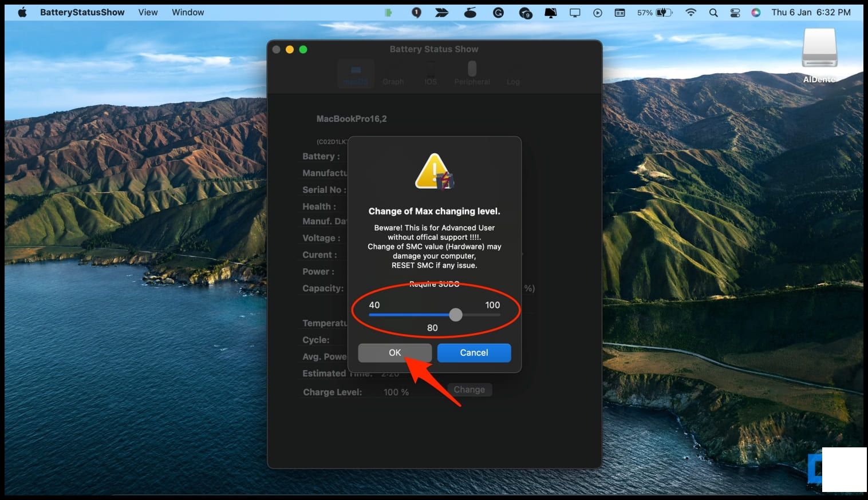Click the green battery menu bar icon
Viewport: 868px width, 500px height.
point(389,12)
